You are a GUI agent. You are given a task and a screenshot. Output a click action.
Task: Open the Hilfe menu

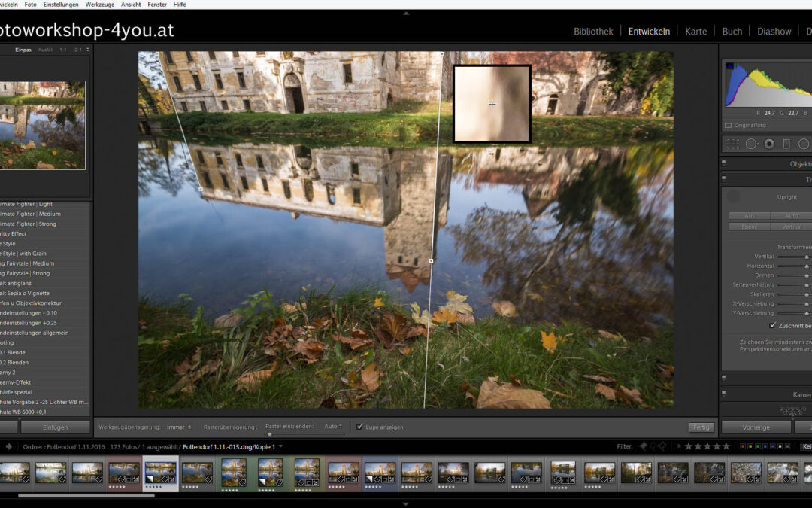[x=180, y=5]
